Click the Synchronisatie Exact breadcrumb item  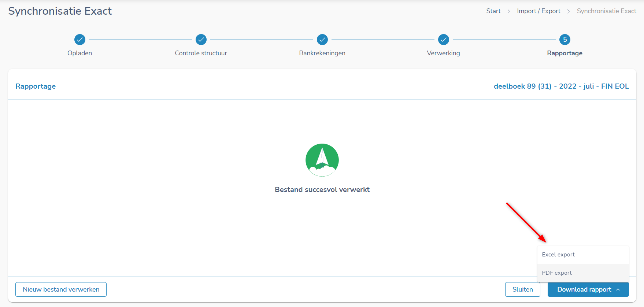pyautogui.click(x=606, y=11)
